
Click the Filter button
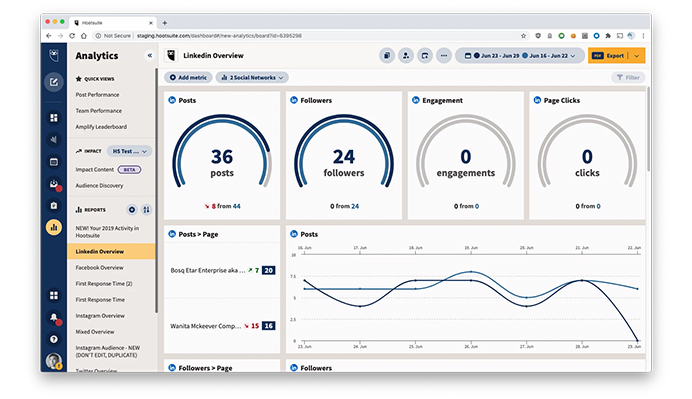628,78
